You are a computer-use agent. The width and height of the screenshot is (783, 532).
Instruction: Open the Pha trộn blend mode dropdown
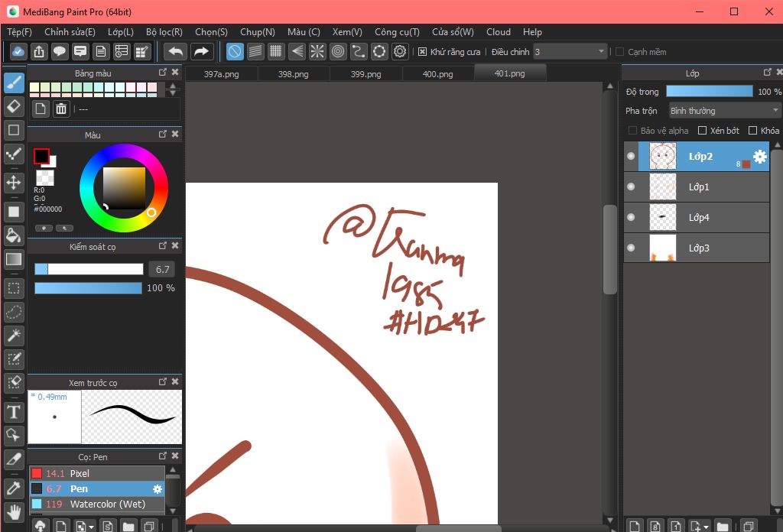[x=724, y=111]
